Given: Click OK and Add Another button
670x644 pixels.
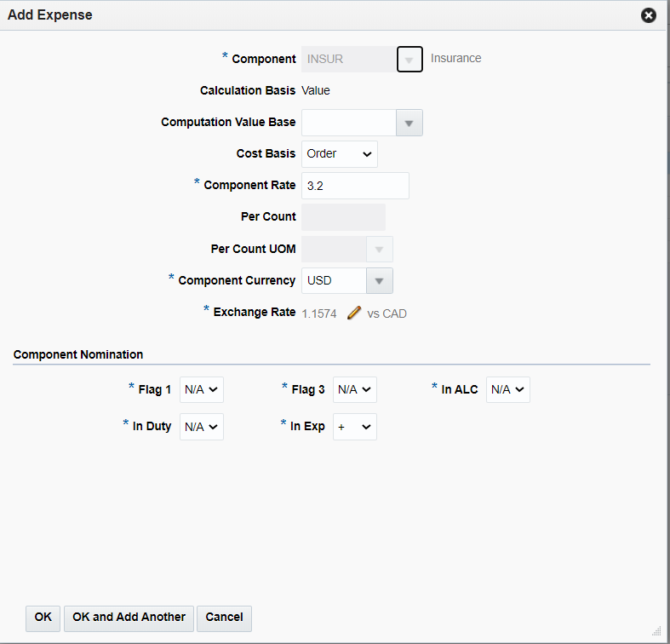Looking at the screenshot, I should coord(129,618).
